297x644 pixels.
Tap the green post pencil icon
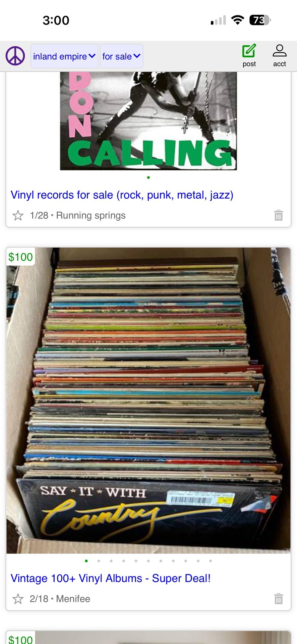point(249,51)
